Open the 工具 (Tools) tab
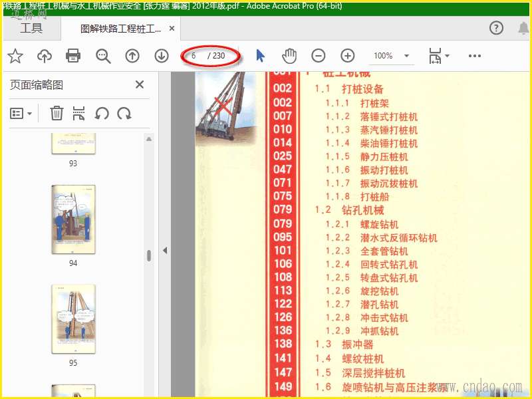The width and height of the screenshot is (532, 399). (x=31, y=28)
